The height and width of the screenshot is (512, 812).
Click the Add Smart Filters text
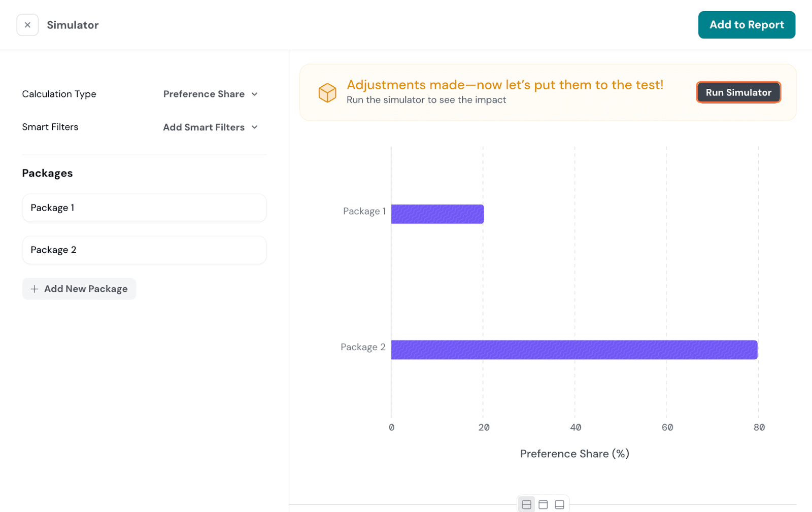204,127
